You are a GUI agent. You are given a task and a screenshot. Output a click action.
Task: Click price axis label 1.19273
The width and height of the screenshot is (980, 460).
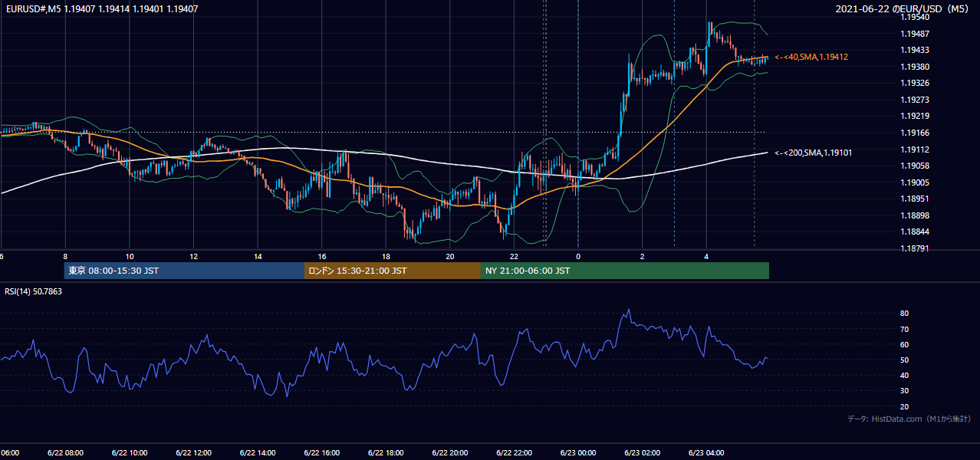click(x=914, y=100)
